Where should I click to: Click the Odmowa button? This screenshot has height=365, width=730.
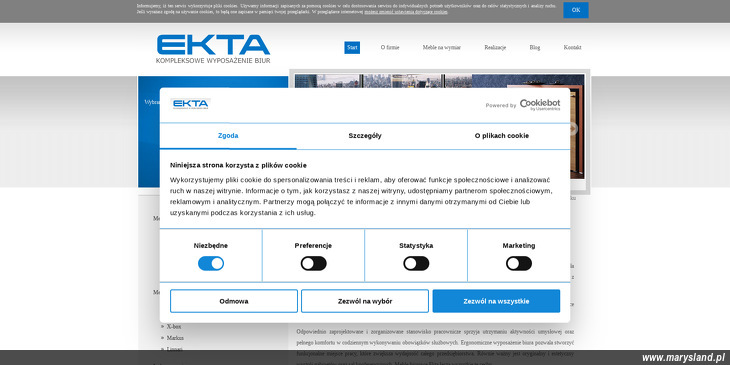tap(234, 301)
